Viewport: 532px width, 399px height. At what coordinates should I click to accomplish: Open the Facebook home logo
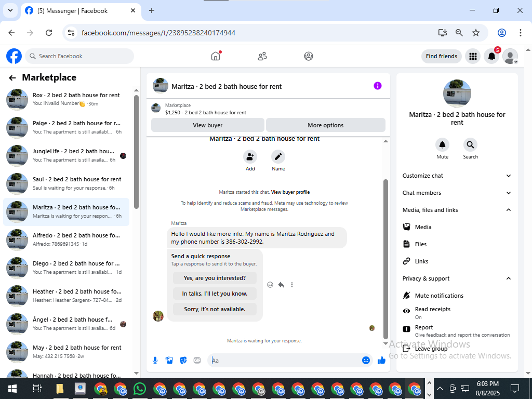[x=14, y=56]
